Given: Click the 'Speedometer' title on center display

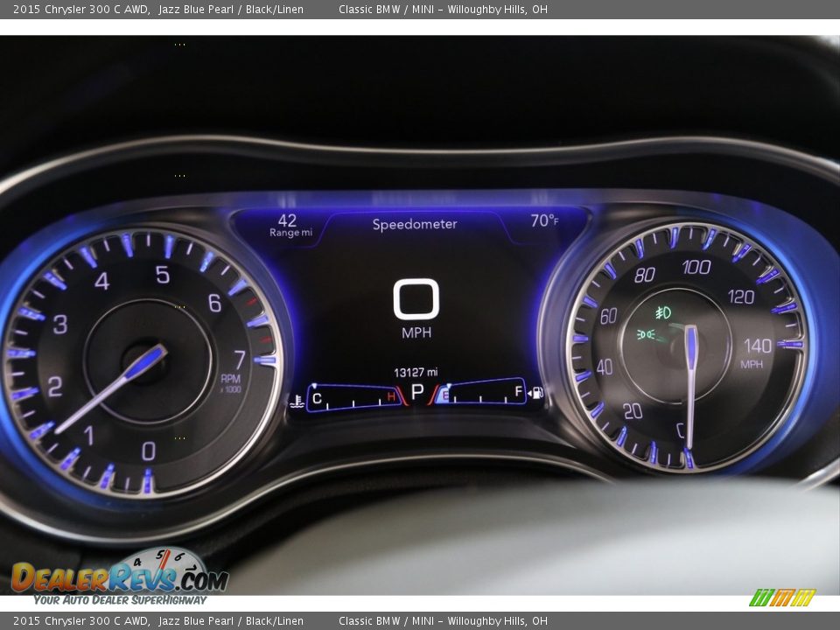Looking at the screenshot, I should [415, 224].
